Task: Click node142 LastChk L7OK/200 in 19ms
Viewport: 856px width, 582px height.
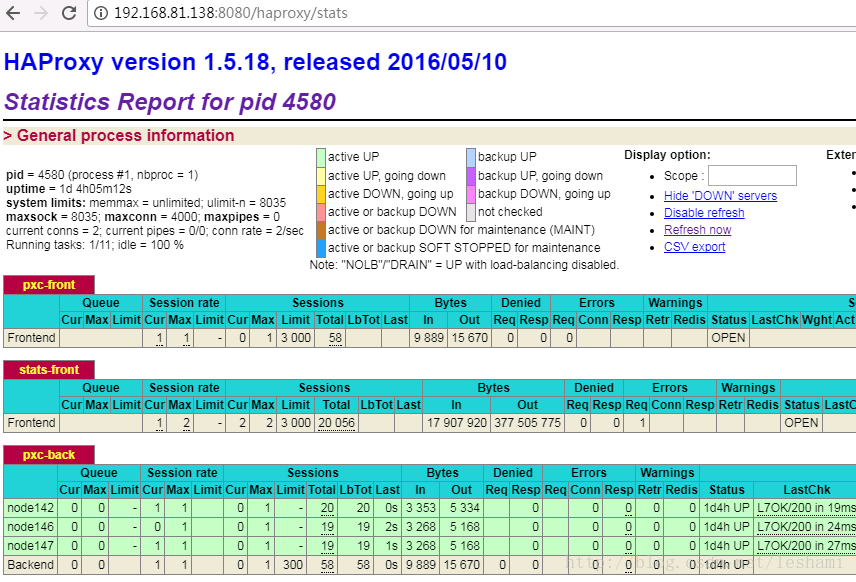Action: tap(806, 508)
